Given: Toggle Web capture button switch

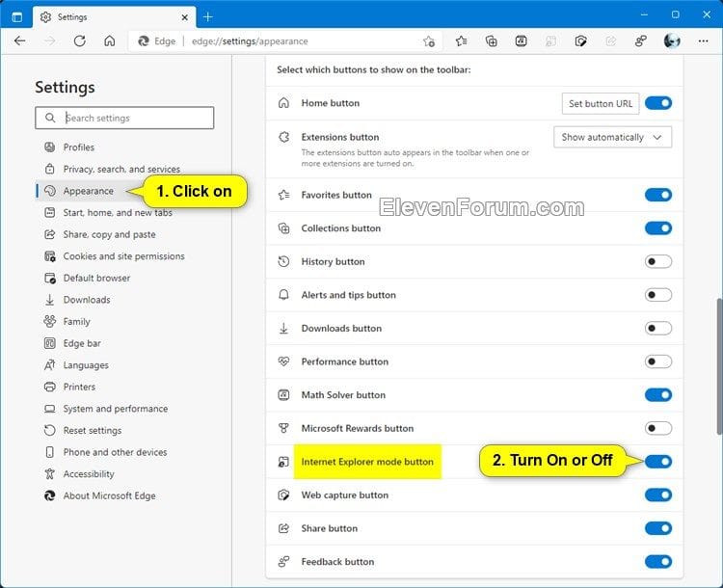Looking at the screenshot, I should point(658,494).
